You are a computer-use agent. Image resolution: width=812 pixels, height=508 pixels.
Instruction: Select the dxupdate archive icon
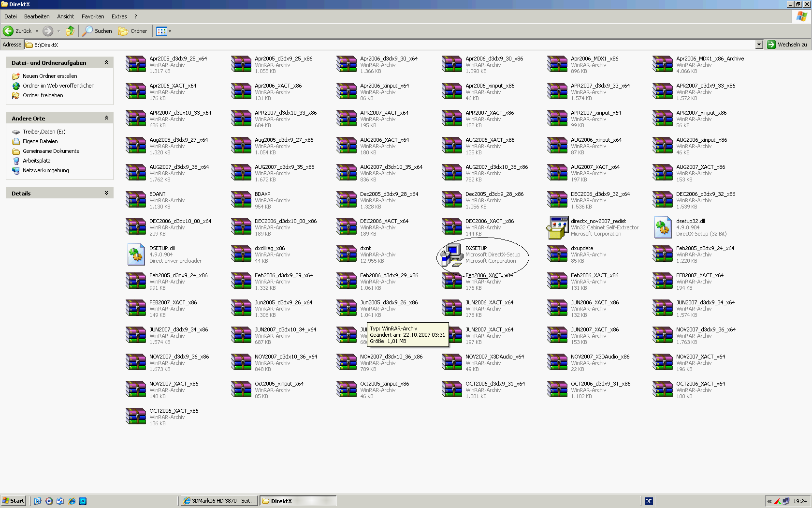coord(557,254)
